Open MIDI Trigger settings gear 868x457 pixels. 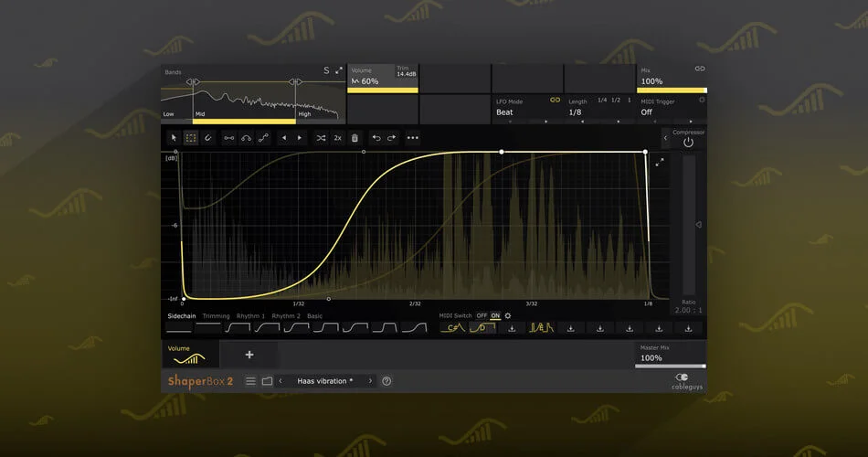click(702, 101)
